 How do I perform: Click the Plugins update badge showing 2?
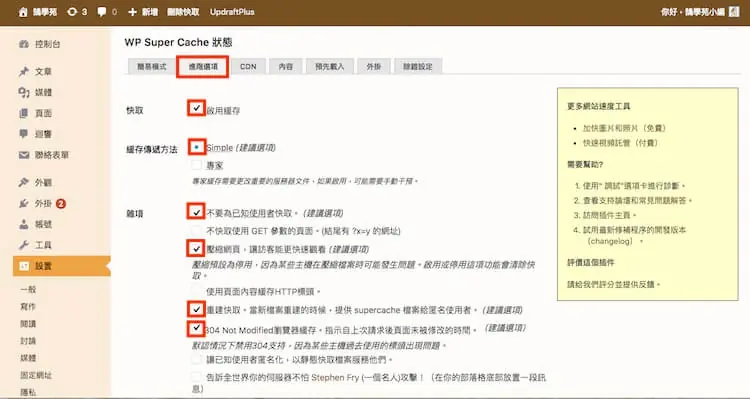(61, 204)
